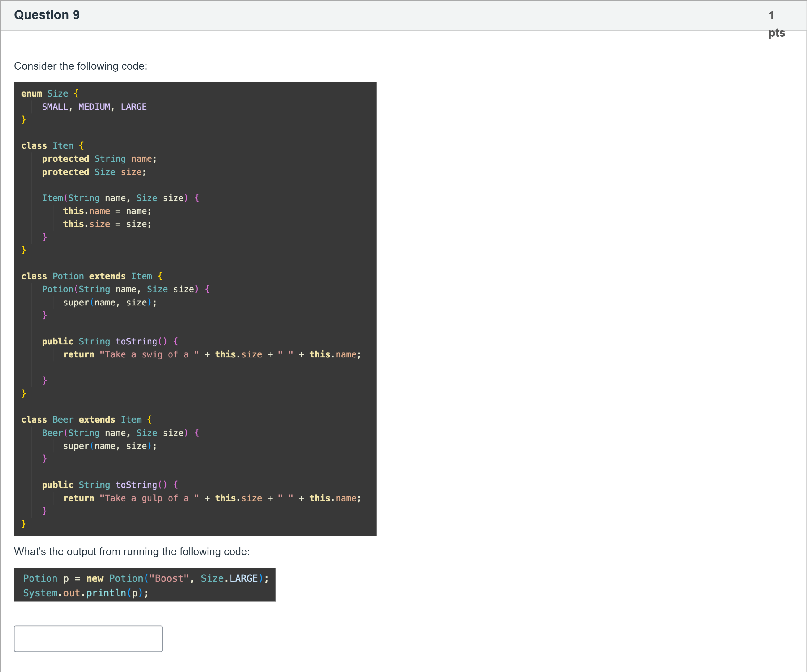The width and height of the screenshot is (807, 672).
Task: Click the Potion toString method signature
Action: (110, 341)
